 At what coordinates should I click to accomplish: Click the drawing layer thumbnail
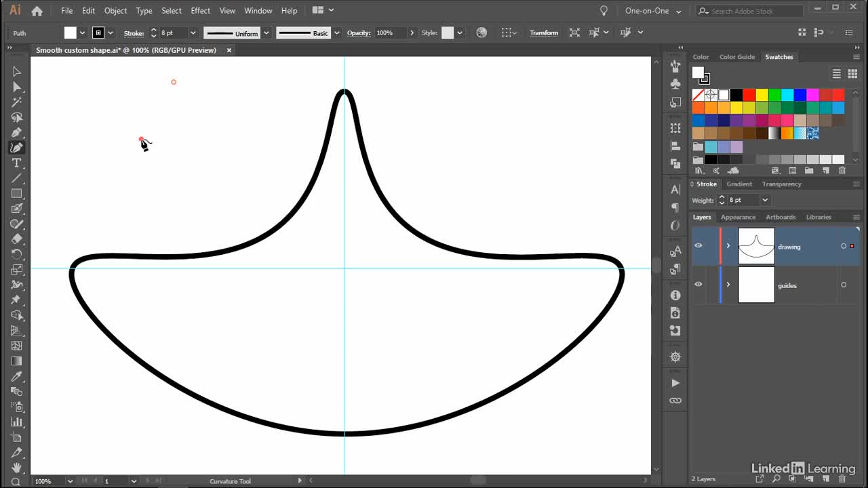coord(756,246)
